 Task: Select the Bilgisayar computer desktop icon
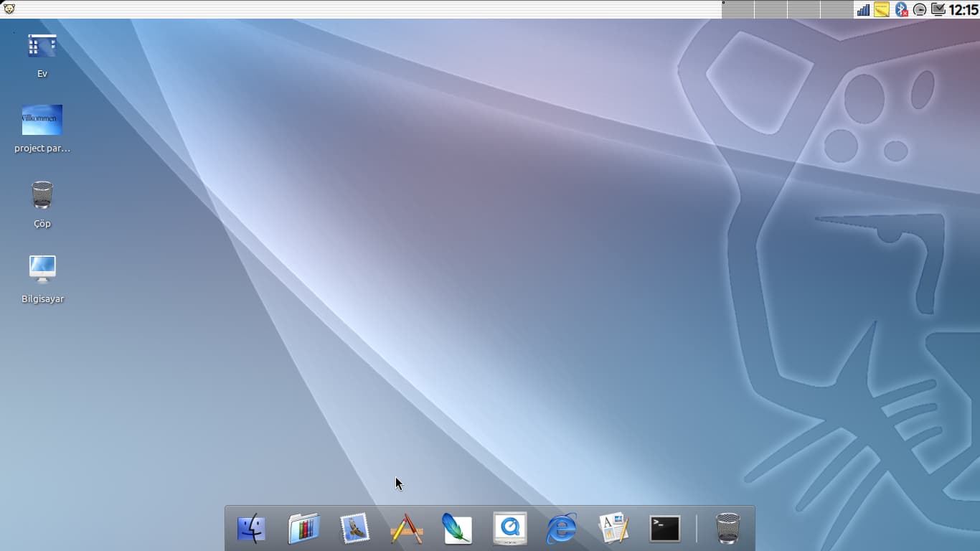pos(42,270)
